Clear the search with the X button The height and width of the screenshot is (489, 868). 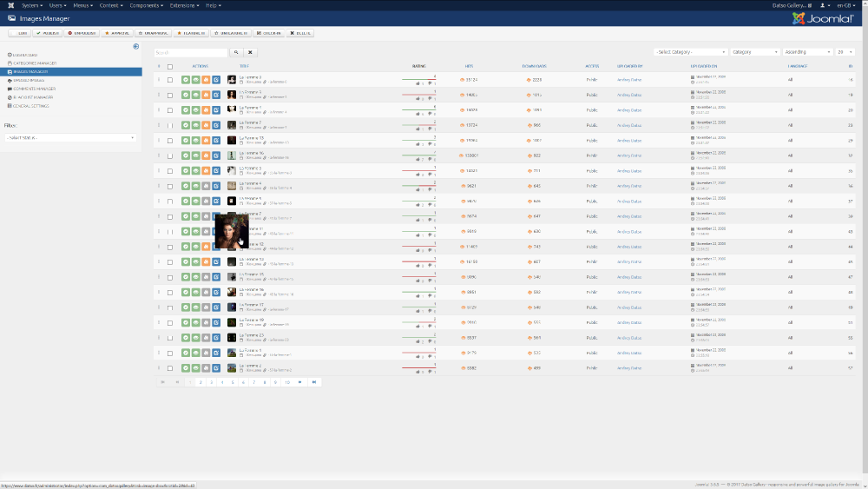(250, 52)
